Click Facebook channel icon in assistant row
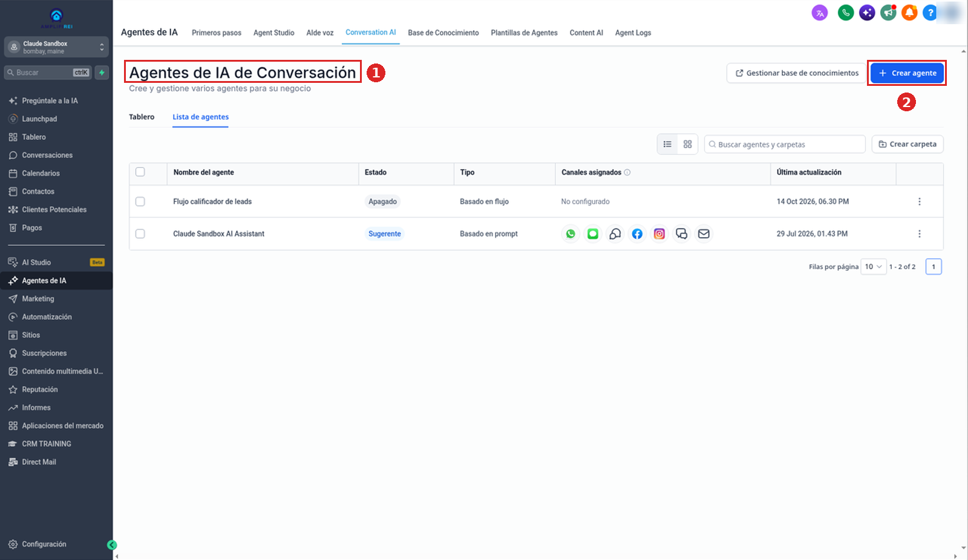 click(x=637, y=234)
